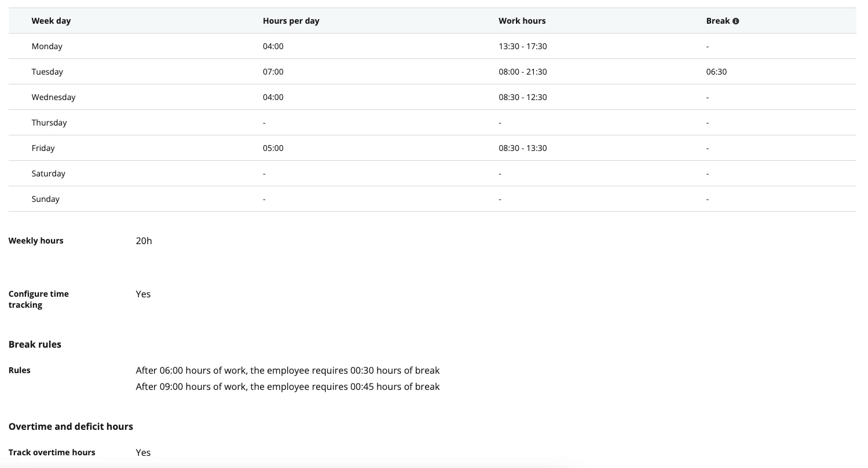Select the Tuesday row label
Image resolution: width=868 pixels, height=468 pixels.
[47, 72]
